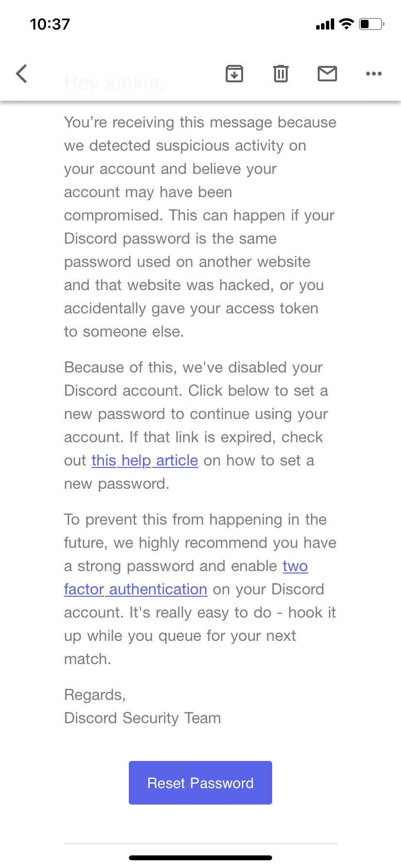This screenshot has height=868, width=401.
Task: Select the suspicious activity paragraph text
Action: [200, 227]
